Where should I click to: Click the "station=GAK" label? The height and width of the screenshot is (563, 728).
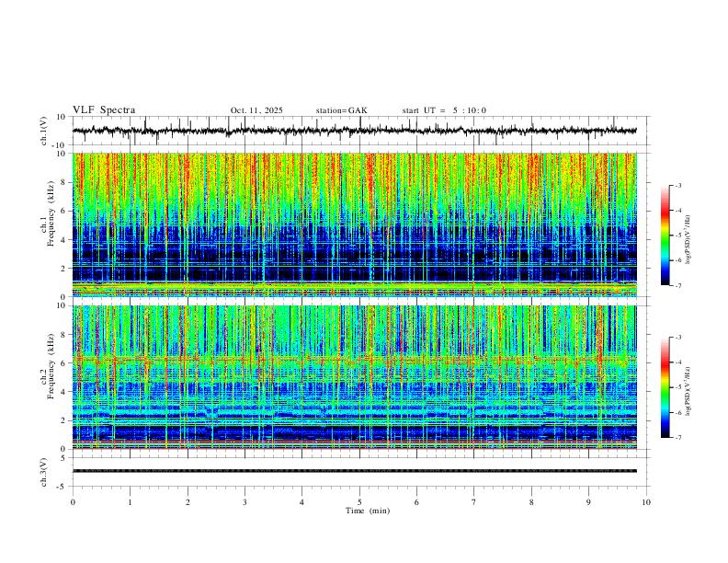[x=341, y=110]
